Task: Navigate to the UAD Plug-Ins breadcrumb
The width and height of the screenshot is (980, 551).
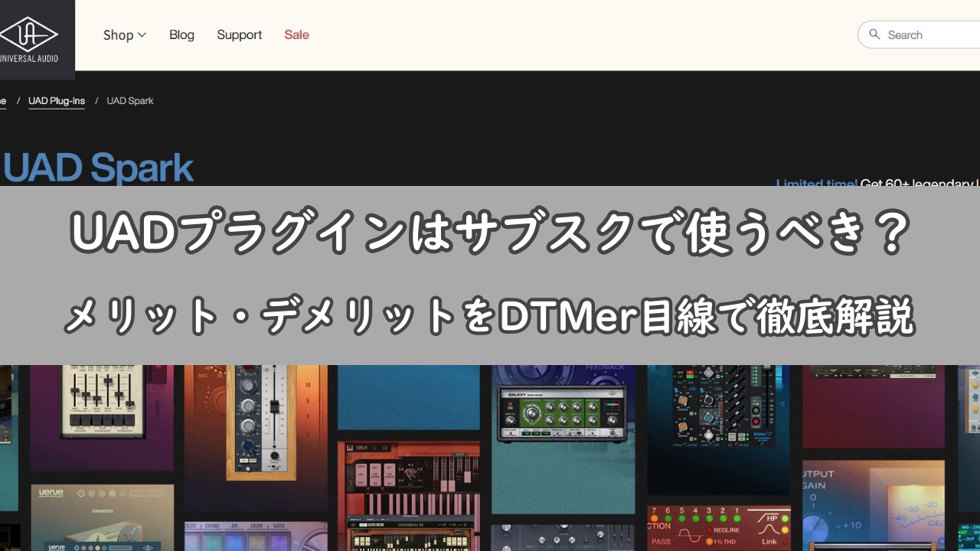Action: pyautogui.click(x=57, y=101)
